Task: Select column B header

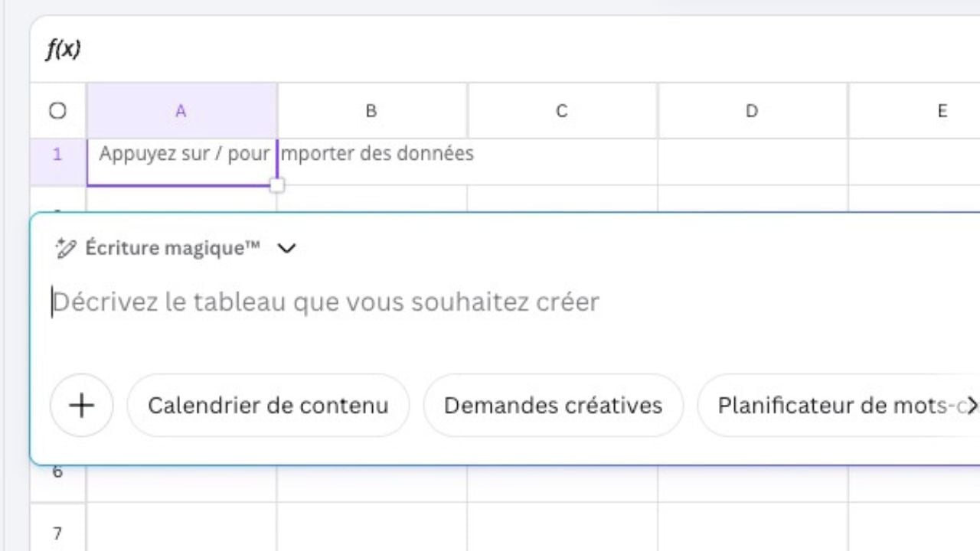Action: 371,111
